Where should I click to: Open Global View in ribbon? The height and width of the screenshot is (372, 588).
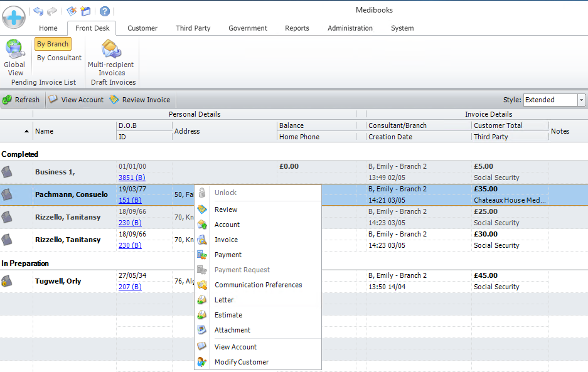point(14,57)
